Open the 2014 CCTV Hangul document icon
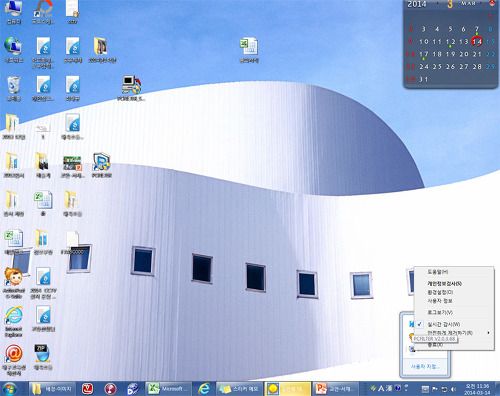The image size is (500, 396). coord(43,282)
